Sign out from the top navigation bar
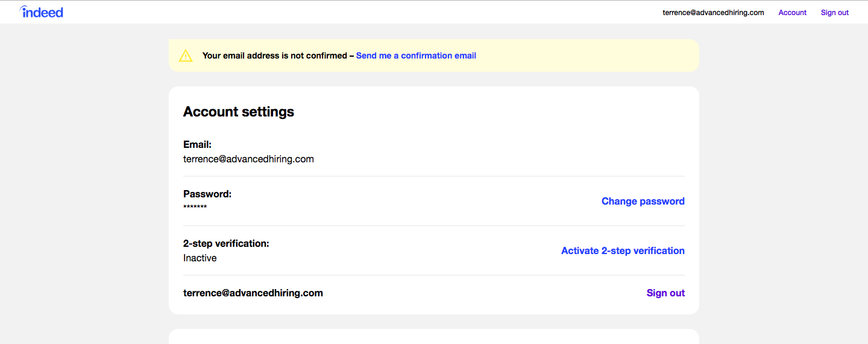 [834, 13]
